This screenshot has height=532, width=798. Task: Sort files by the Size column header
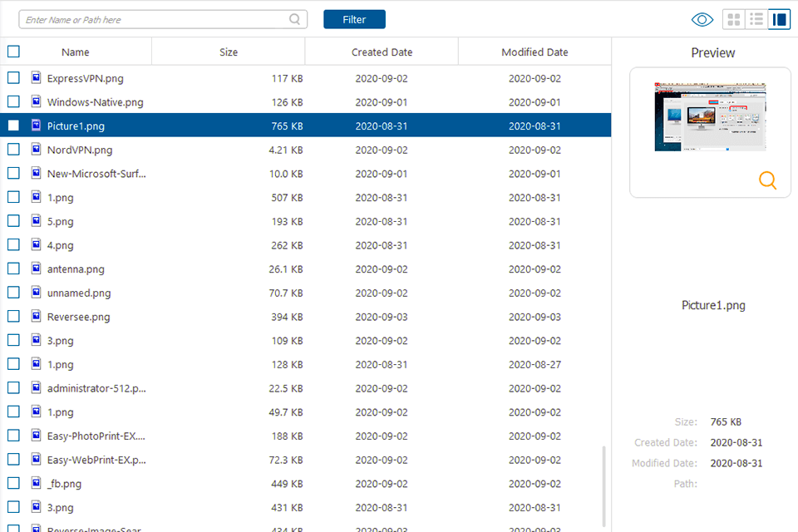(228, 51)
